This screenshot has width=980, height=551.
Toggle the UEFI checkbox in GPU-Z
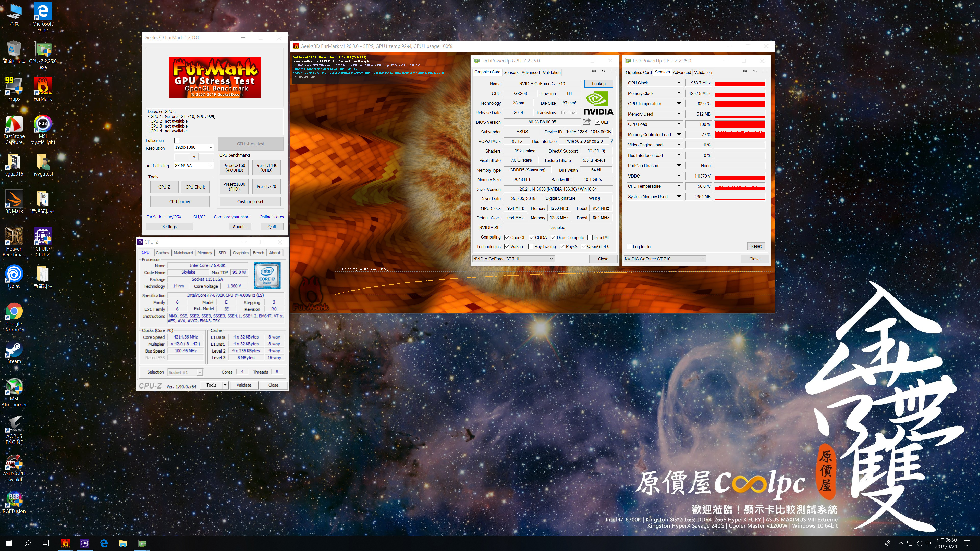(597, 122)
